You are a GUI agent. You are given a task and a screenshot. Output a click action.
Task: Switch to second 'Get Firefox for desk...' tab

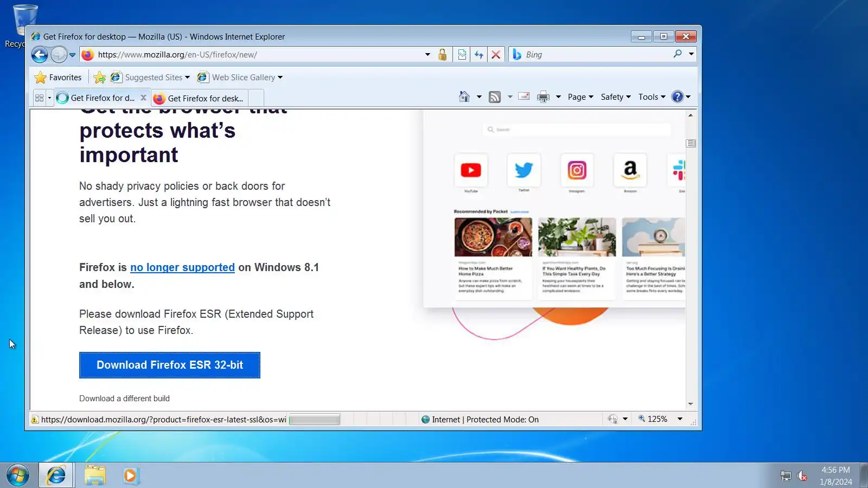click(x=200, y=99)
